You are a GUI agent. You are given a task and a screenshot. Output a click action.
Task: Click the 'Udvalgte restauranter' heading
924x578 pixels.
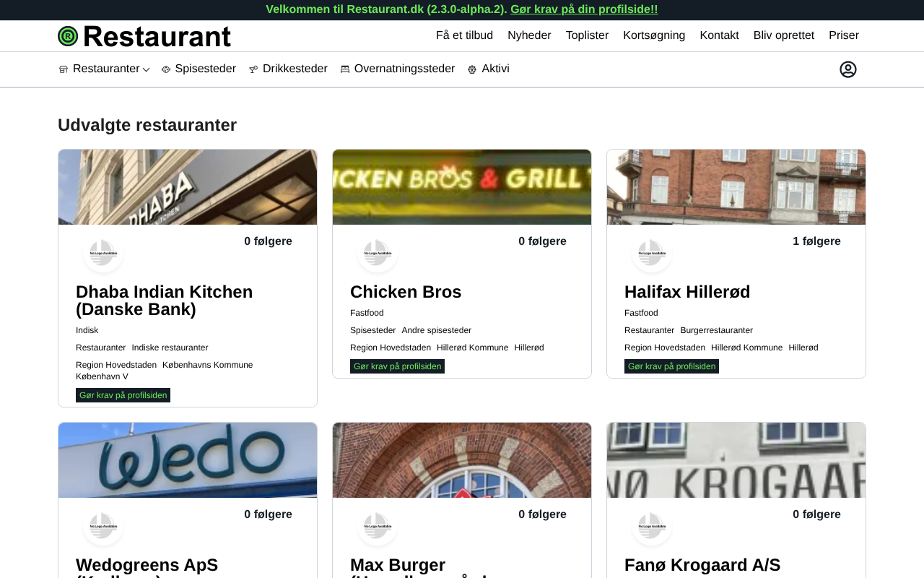click(x=147, y=125)
